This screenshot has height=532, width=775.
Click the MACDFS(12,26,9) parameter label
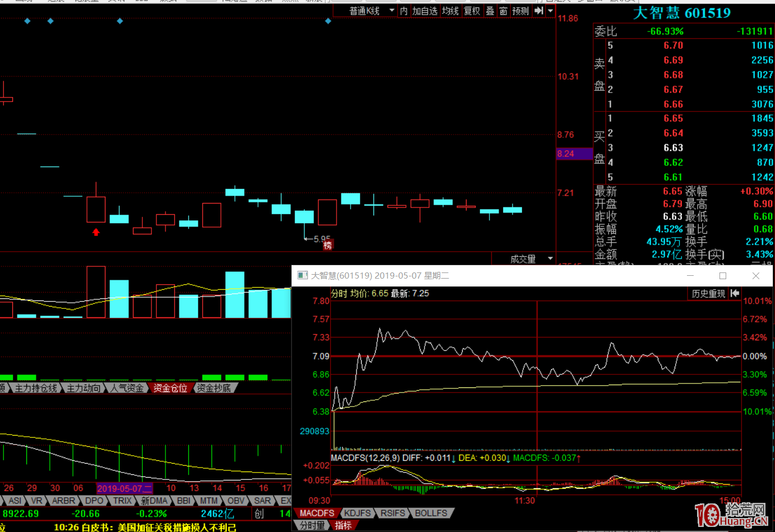tap(365, 458)
